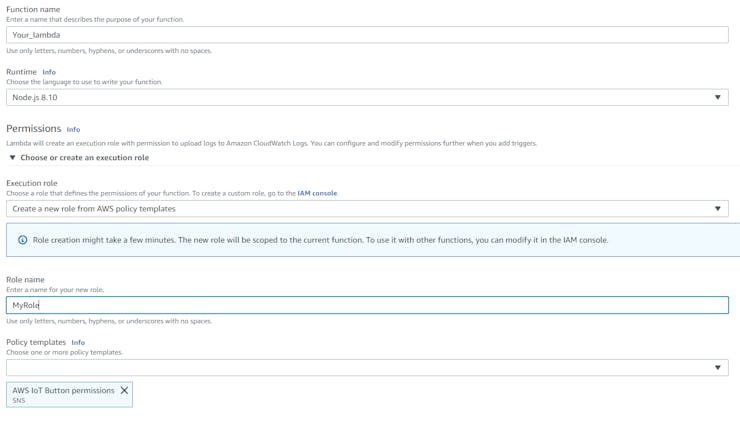Open the Runtime Node.js 8.10 dropdown

(x=360, y=98)
